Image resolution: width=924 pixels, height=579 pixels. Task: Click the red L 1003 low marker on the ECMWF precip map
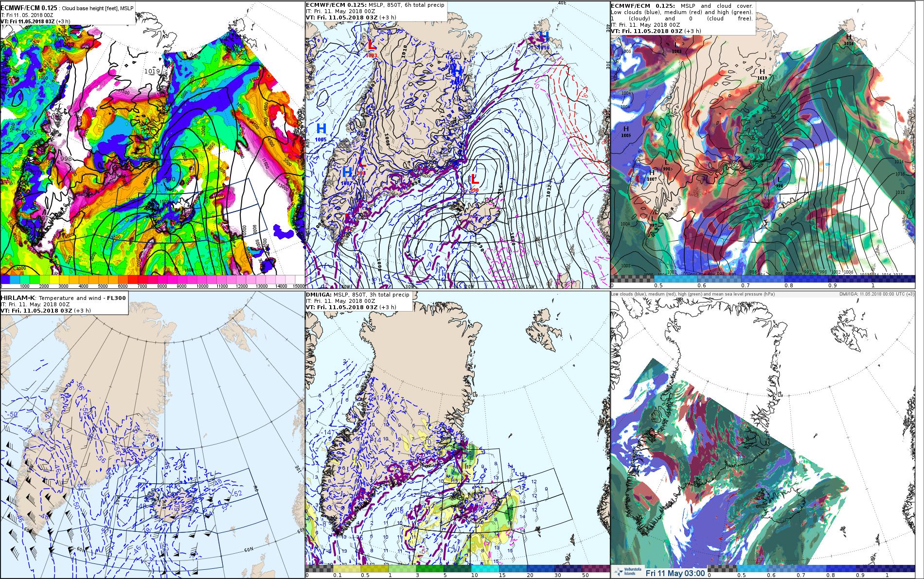click(372, 48)
